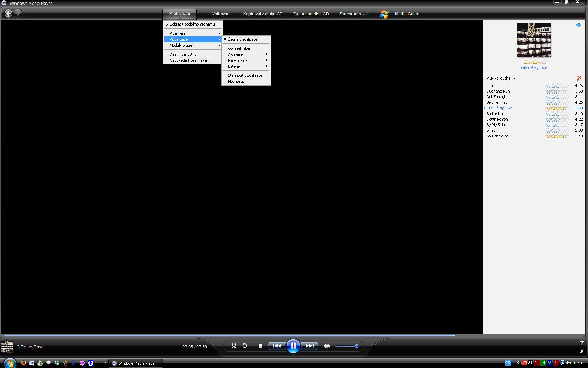Open 'Nápověda k přehrávání' help entry

[x=193, y=60]
